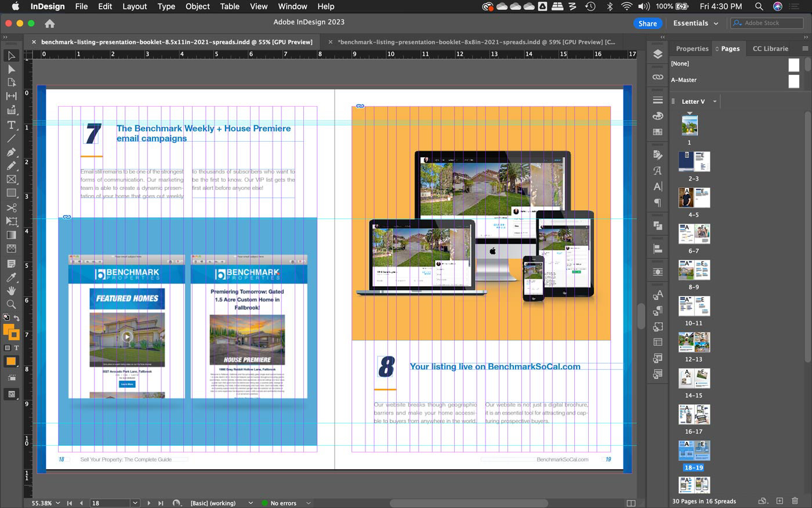Switch to the Properties panel tab
This screenshot has height=508, width=812.
(692, 49)
